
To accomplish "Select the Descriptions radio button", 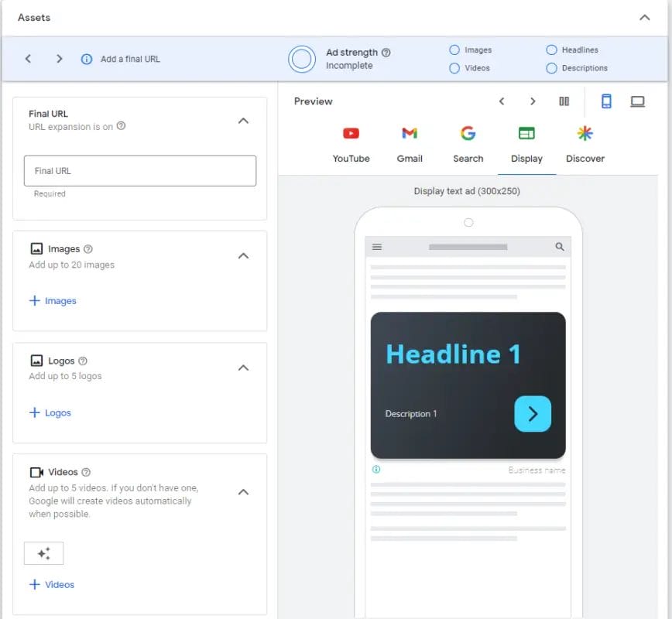I will click(x=551, y=67).
